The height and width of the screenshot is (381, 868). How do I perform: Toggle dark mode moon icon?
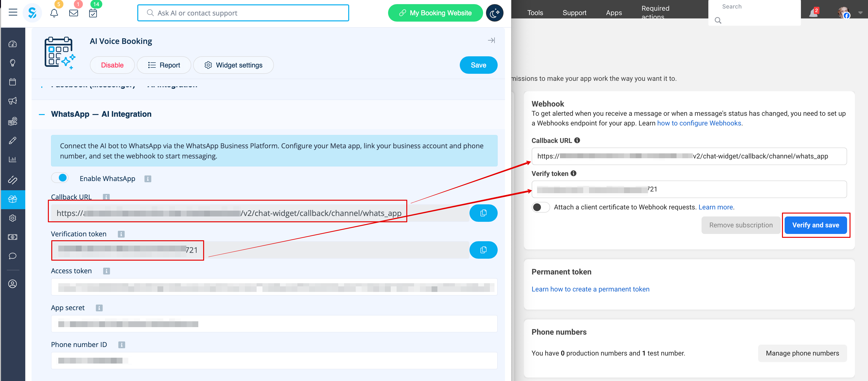[x=494, y=13]
